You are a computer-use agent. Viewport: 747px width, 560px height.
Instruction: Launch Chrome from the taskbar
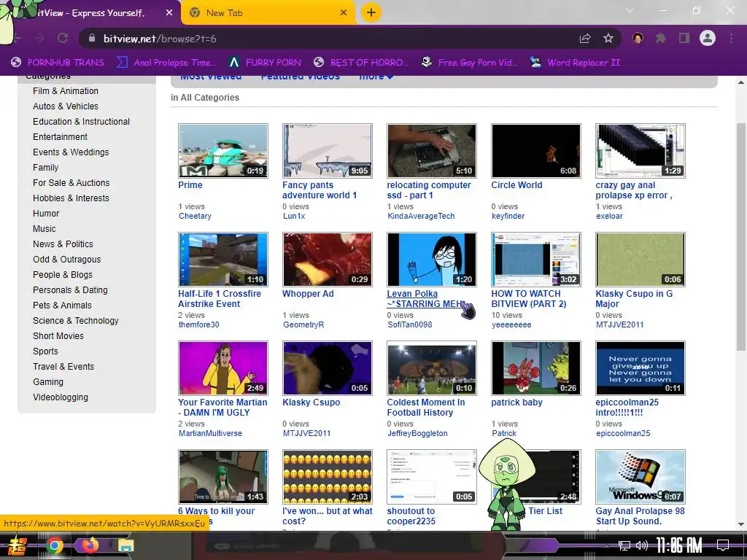pyautogui.click(x=55, y=546)
